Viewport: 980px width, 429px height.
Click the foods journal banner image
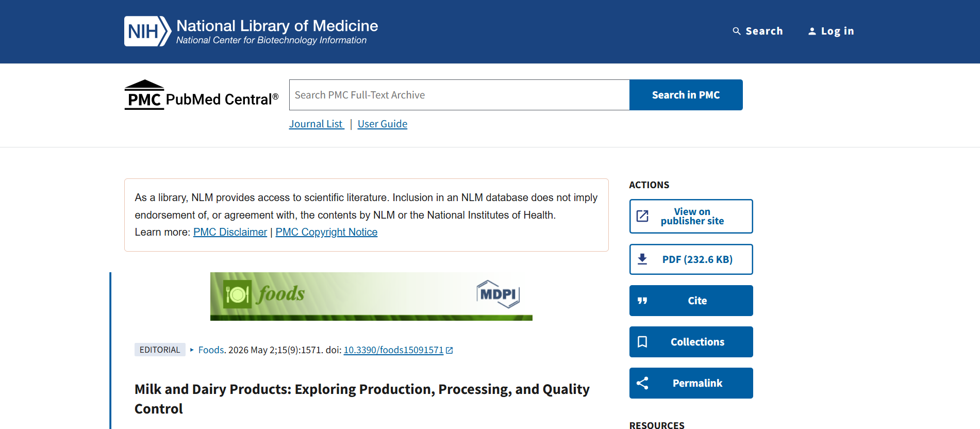tap(371, 296)
